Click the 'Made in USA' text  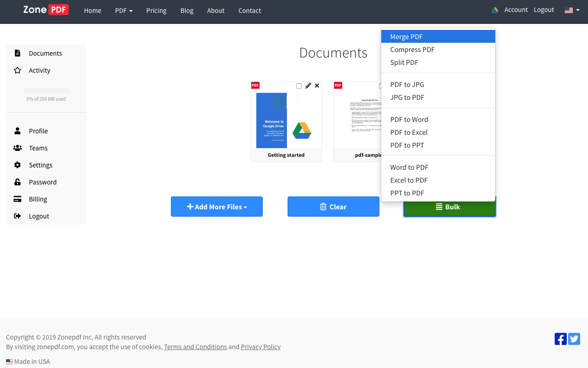(x=32, y=362)
